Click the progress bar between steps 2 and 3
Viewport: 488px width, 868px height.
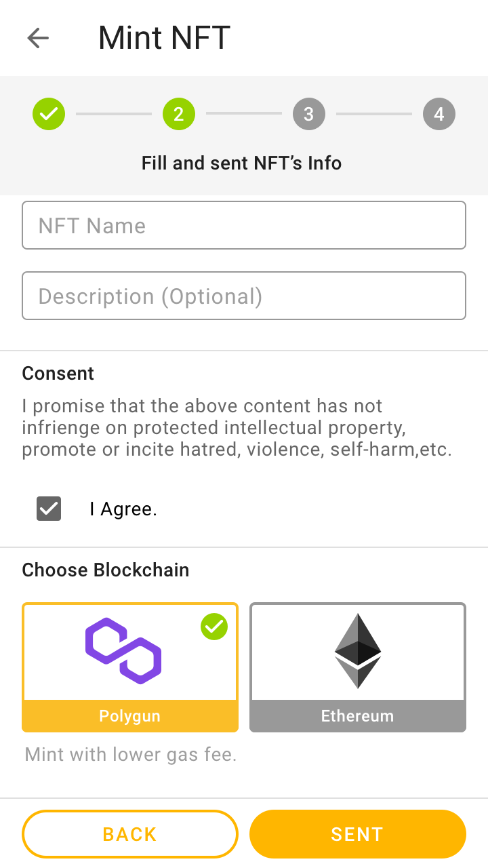click(x=243, y=114)
